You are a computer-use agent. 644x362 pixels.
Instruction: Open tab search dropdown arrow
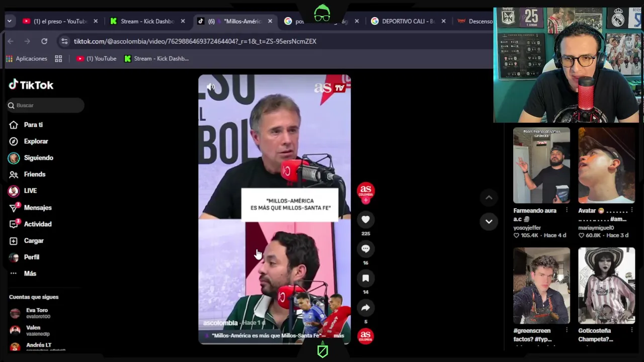click(9, 21)
